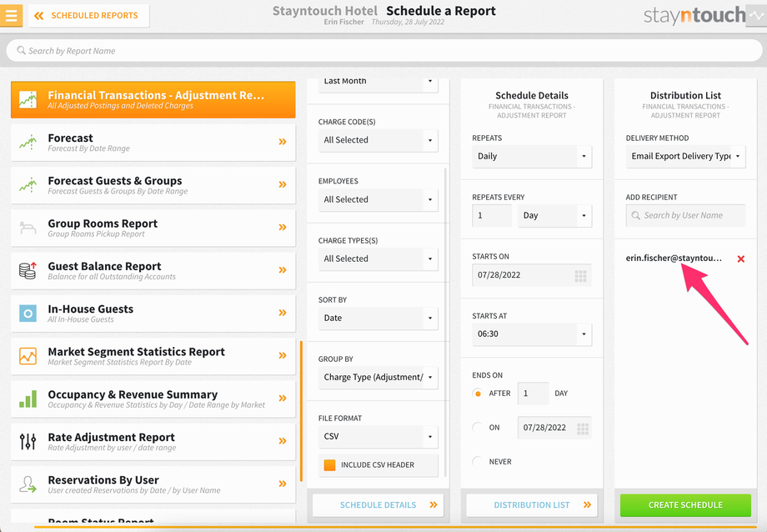767x532 pixels.
Task: Select the Ends On date radio button
Action: tap(478, 428)
